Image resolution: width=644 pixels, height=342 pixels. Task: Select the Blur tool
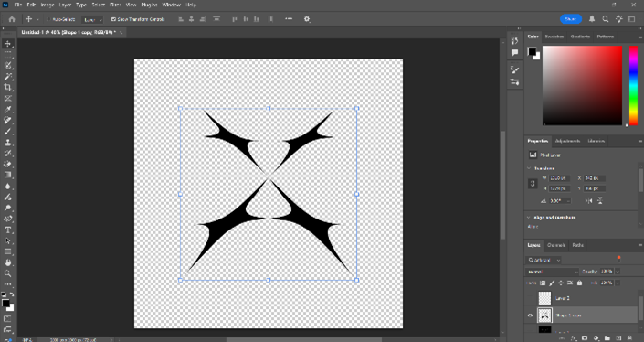[8, 186]
